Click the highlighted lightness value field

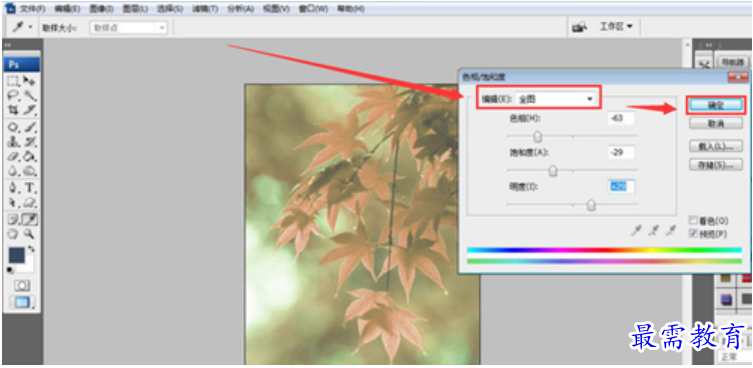pyautogui.click(x=621, y=187)
